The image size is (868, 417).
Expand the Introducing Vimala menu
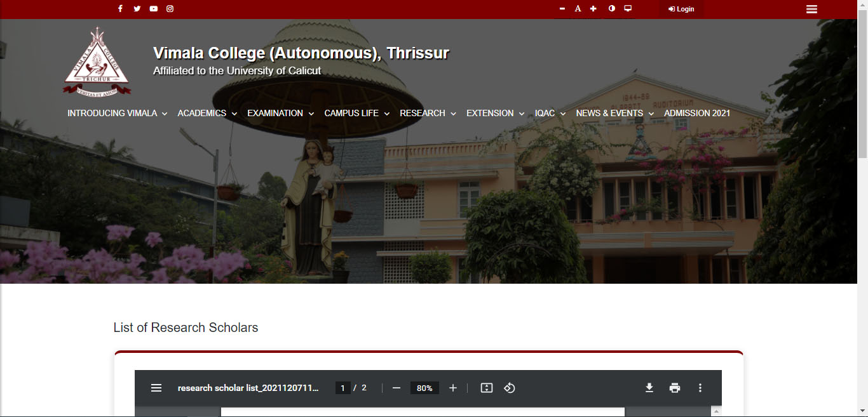click(x=118, y=113)
